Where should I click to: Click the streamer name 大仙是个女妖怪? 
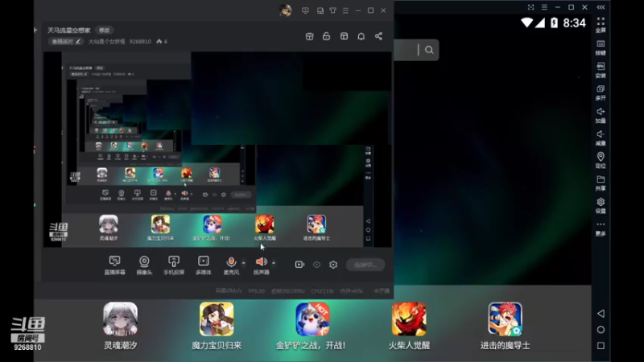tap(106, 42)
